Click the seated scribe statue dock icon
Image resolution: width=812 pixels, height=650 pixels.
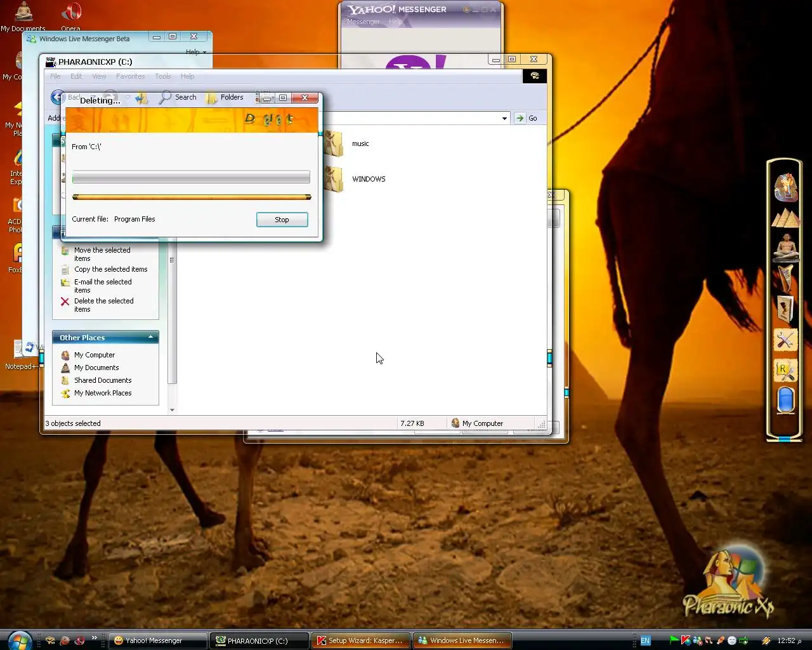785,248
